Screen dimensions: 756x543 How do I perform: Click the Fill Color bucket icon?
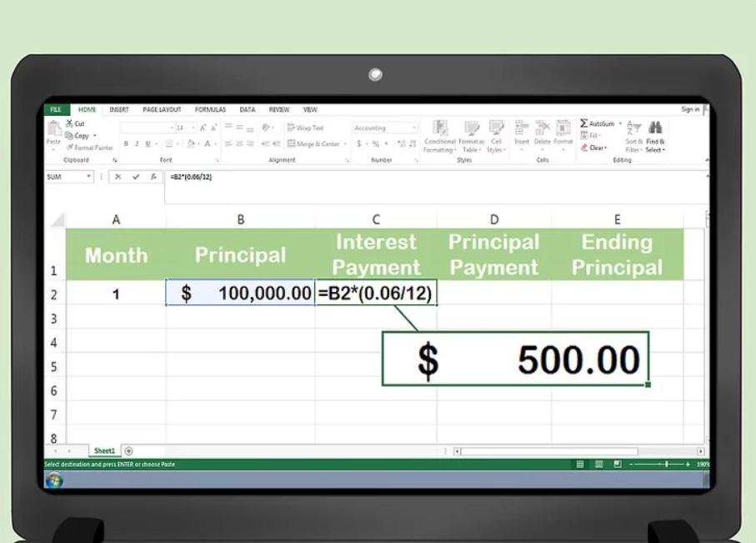191,143
